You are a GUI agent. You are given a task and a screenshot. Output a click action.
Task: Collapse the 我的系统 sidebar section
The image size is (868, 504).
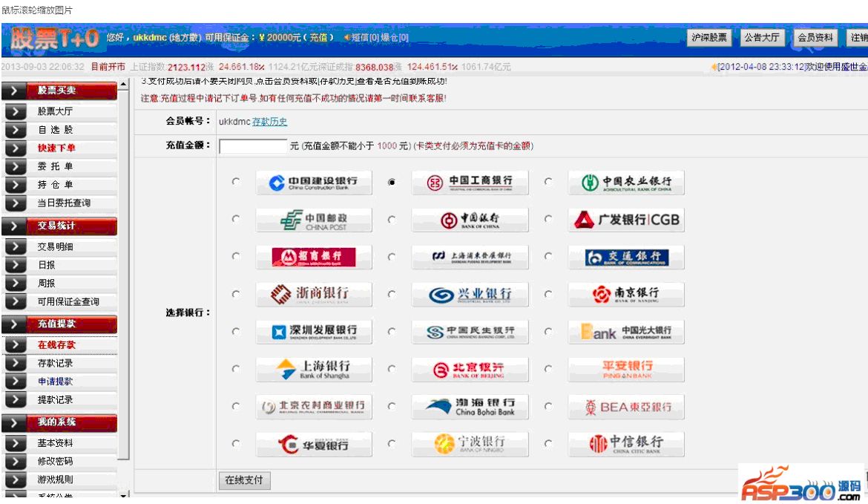point(59,422)
